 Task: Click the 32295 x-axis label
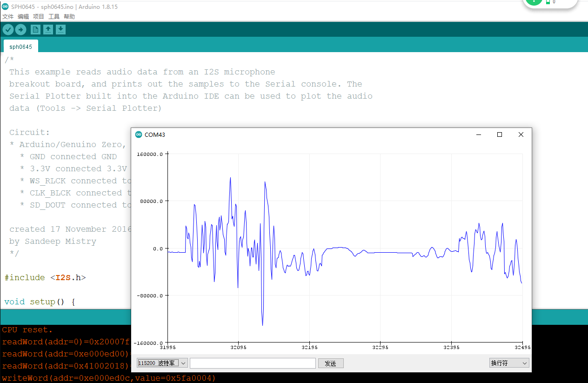(380, 348)
